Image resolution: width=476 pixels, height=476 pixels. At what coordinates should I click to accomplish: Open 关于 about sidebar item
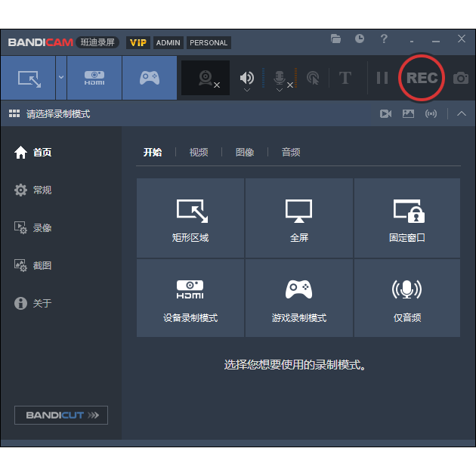click(32, 303)
